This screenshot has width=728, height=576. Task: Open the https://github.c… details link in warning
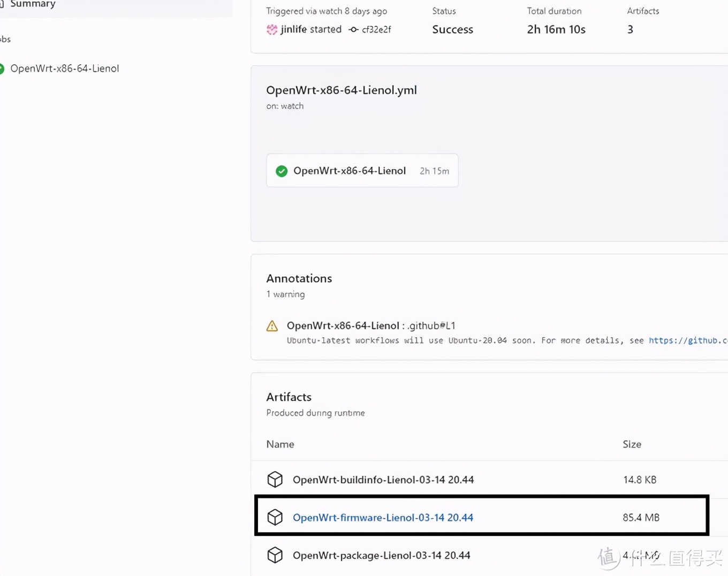click(687, 340)
